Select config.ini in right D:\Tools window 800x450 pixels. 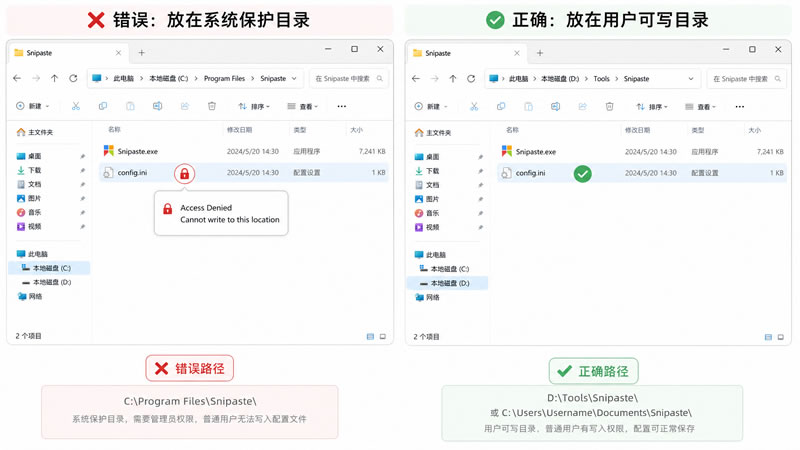(642, 173)
